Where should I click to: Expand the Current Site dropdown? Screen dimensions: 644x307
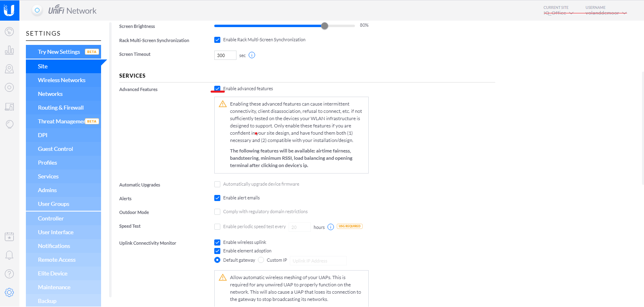point(558,13)
